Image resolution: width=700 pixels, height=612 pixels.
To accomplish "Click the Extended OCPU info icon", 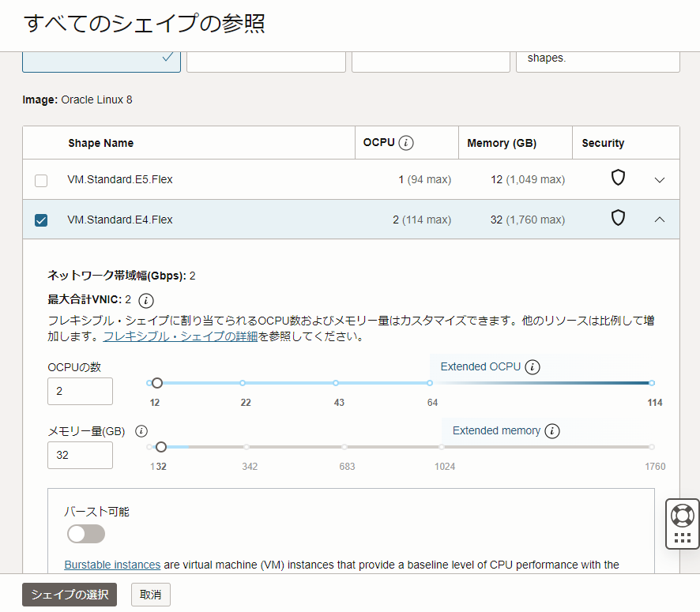I will (533, 367).
